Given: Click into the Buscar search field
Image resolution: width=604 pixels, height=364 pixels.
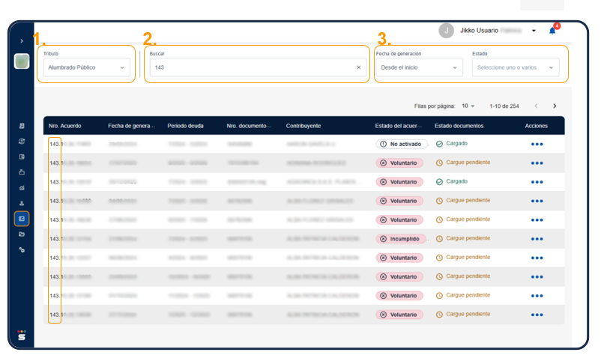Looking at the screenshot, I should [251, 67].
